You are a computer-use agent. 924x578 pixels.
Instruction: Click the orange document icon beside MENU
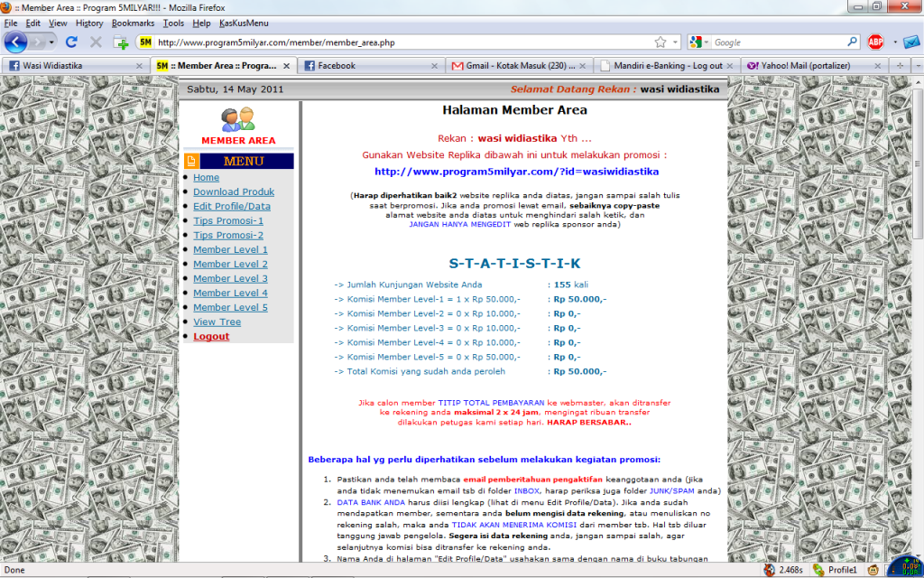(191, 161)
